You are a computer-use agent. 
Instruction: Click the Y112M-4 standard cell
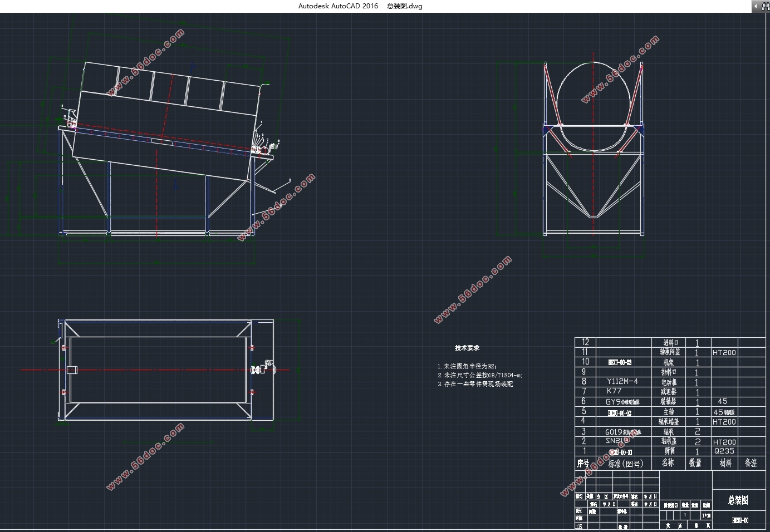[622, 382]
